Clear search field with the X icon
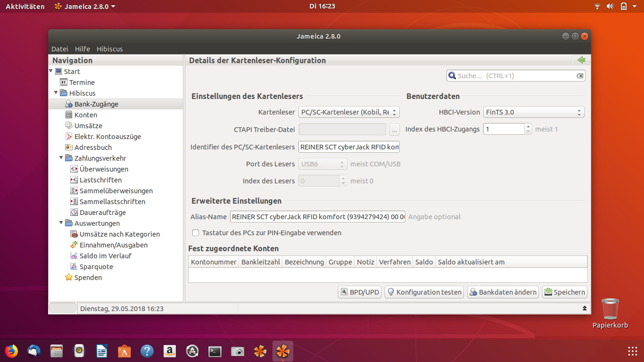This screenshot has height=362, width=644. [x=580, y=76]
